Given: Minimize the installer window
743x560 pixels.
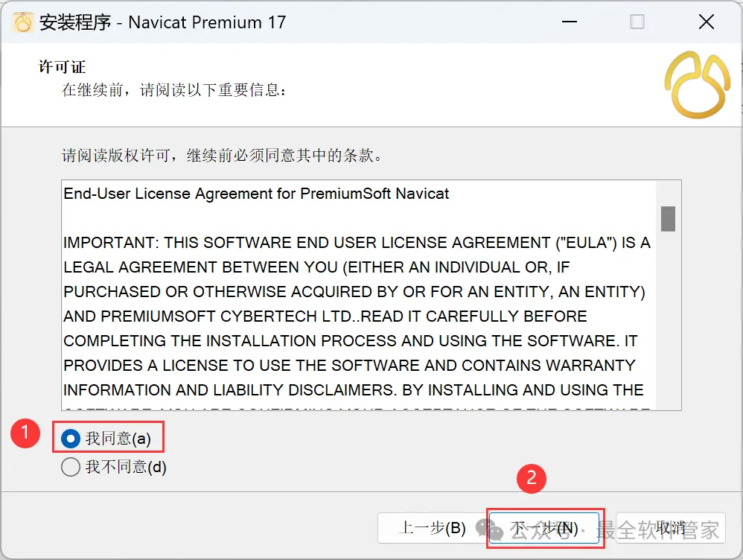Looking at the screenshot, I should 569,22.
